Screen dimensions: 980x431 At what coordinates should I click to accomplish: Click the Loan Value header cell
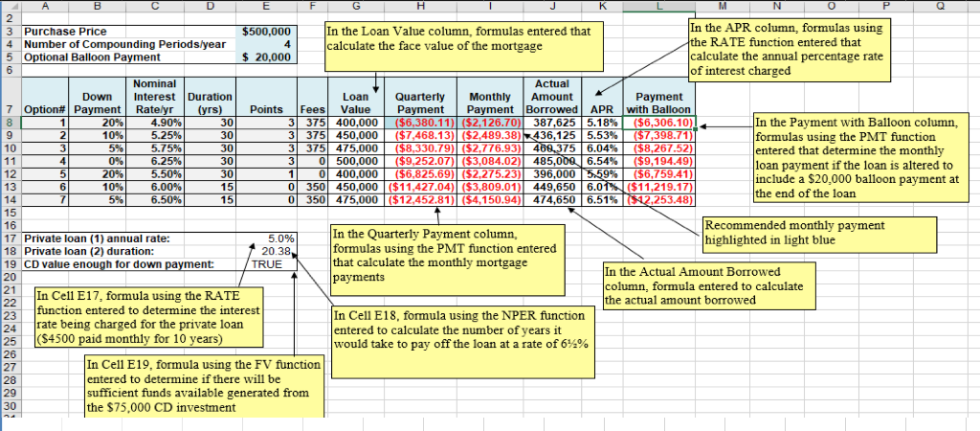click(356, 97)
